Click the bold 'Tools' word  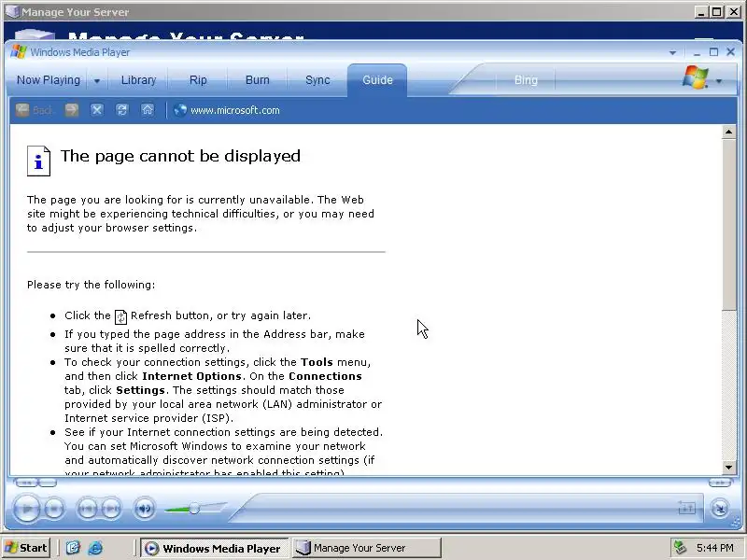(x=317, y=362)
